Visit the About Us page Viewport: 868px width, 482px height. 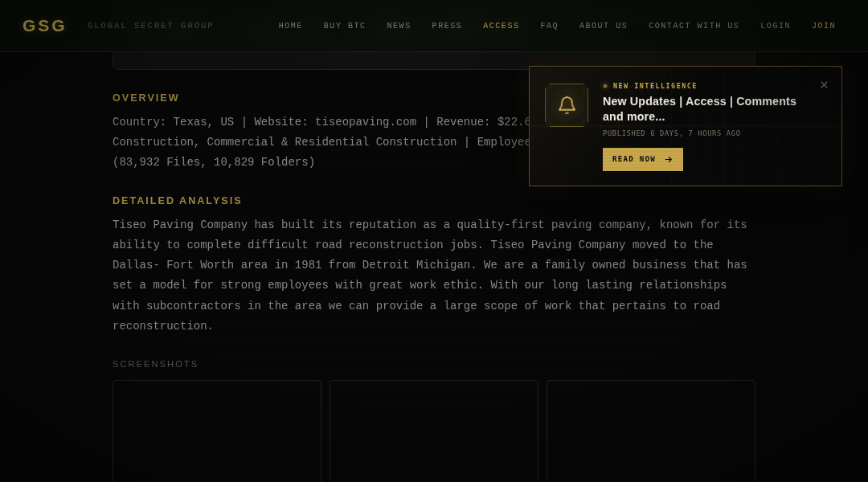604,26
